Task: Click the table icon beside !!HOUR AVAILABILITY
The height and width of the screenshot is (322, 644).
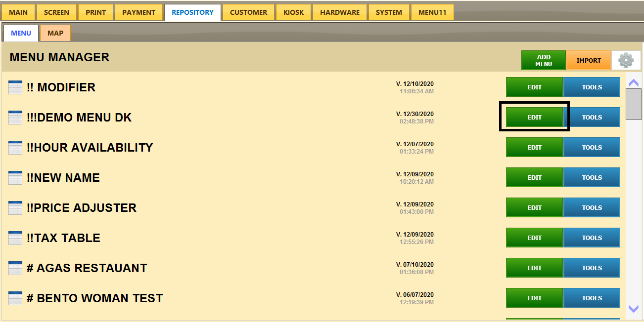Action: point(15,148)
